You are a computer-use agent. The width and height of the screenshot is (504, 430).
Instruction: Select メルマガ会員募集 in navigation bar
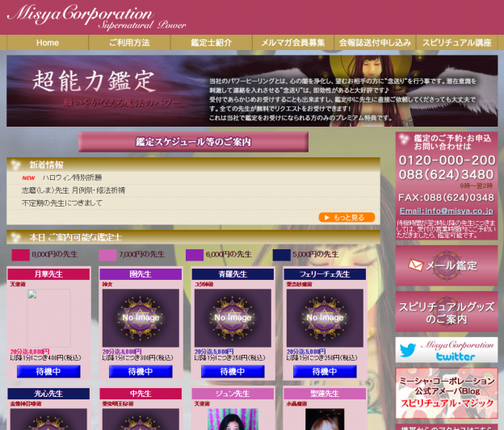293,43
